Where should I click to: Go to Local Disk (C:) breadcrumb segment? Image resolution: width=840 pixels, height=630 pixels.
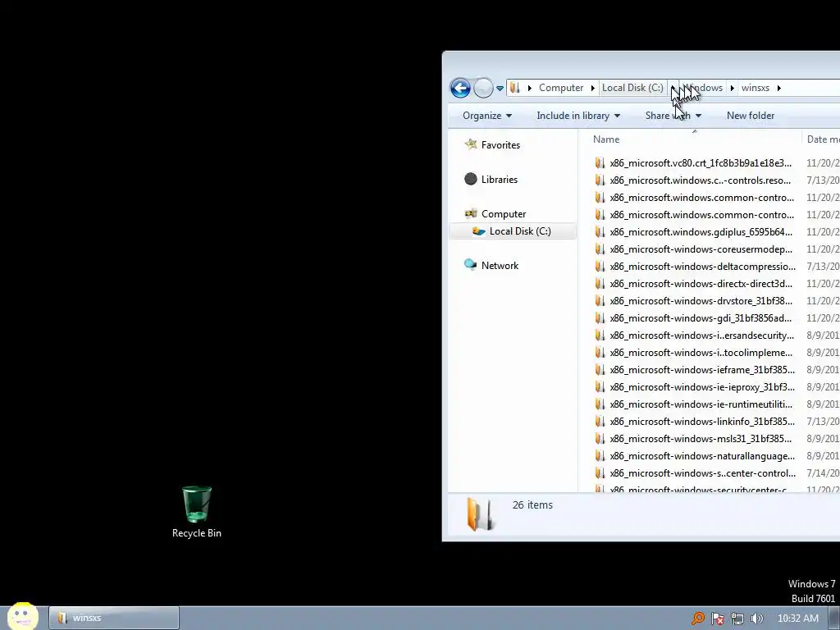click(632, 88)
